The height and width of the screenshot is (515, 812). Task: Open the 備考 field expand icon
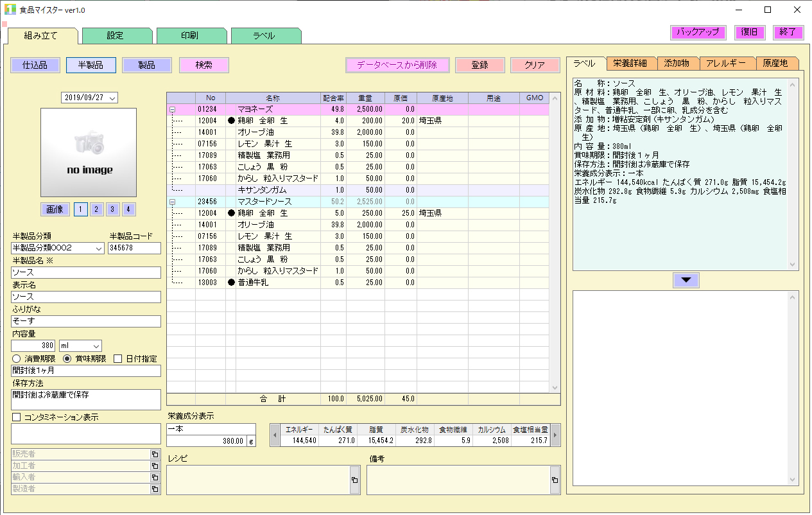pyautogui.click(x=555, y=480)
